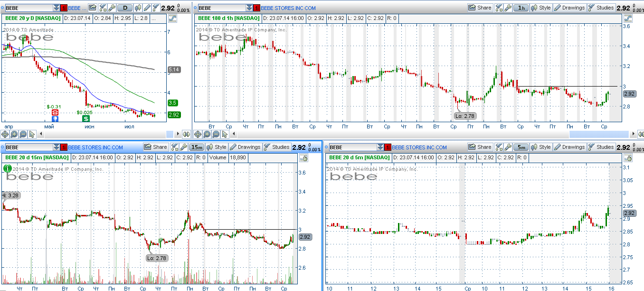644x291 pixels.
Task: Click BEBE STORES INC COM link in 5m panel
Action: tap(419, 147)
